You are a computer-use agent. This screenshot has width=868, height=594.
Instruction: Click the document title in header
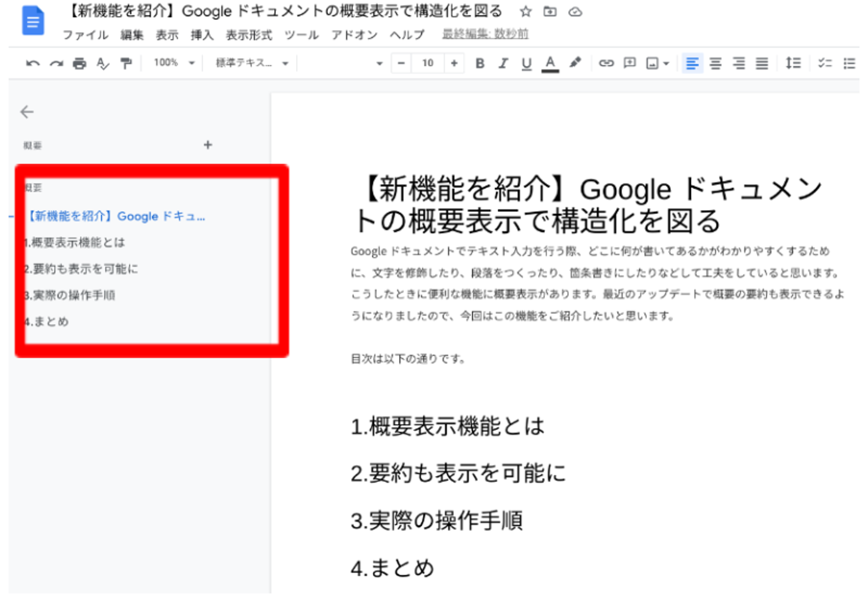click(x=284, y=11)
